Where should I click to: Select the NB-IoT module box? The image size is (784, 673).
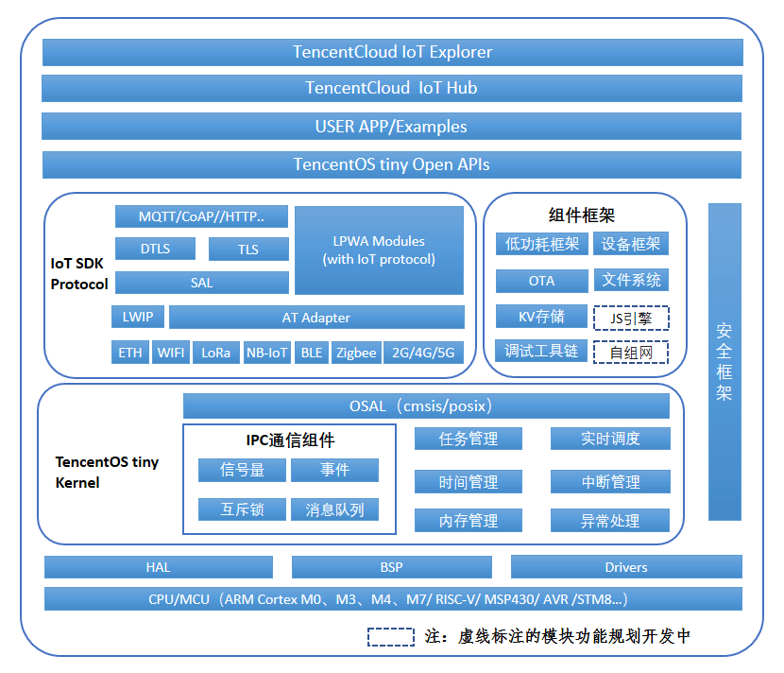click(266, 353)
